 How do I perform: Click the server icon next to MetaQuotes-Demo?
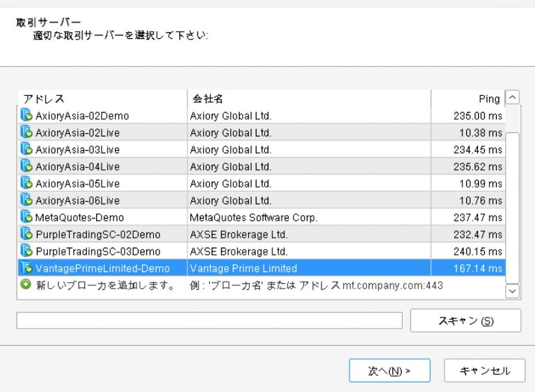26,217
